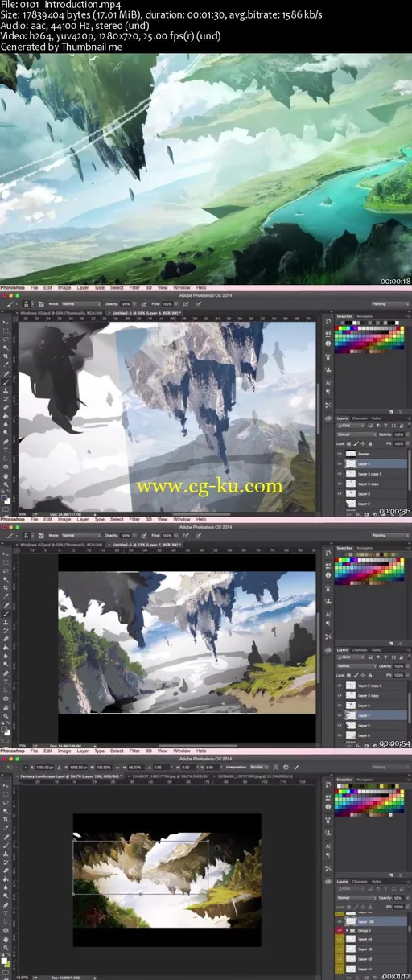The image size is (412, 980).
Task: Hide Layer 43 via its eye icon
Action: (x=340, y=949)
